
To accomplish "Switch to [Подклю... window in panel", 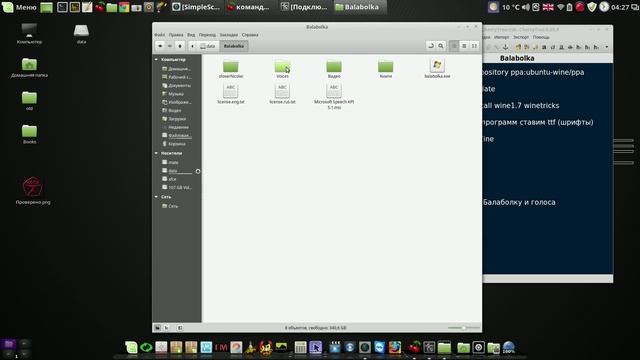I will (x=304, y=7).
